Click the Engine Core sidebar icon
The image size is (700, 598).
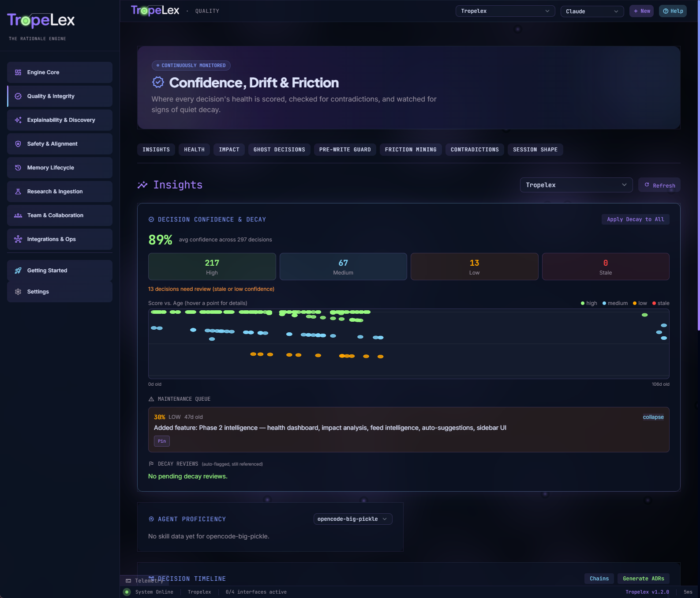(18, 72)
